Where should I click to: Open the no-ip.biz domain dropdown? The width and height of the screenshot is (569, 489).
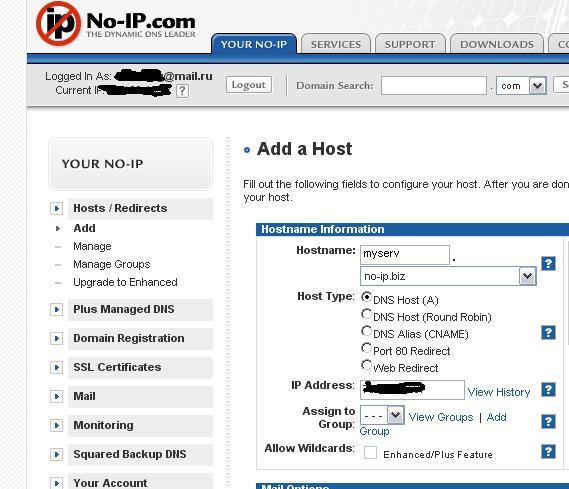coord(448,276)
